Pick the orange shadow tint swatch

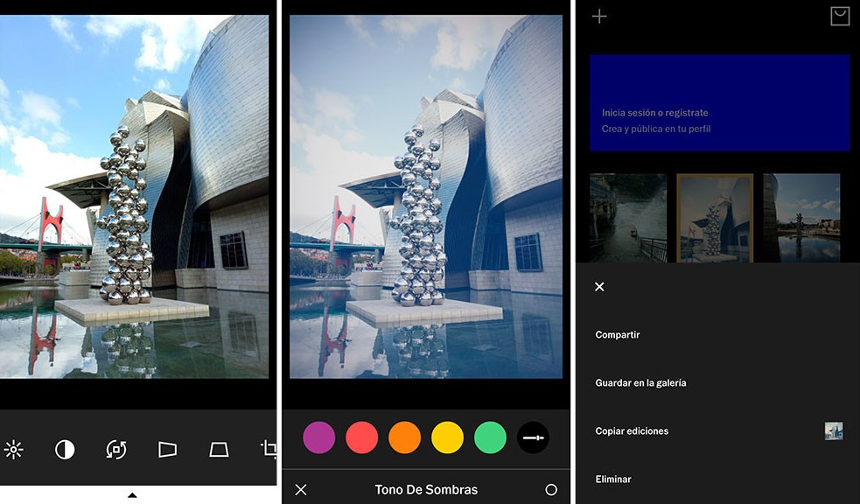(405, 437)
